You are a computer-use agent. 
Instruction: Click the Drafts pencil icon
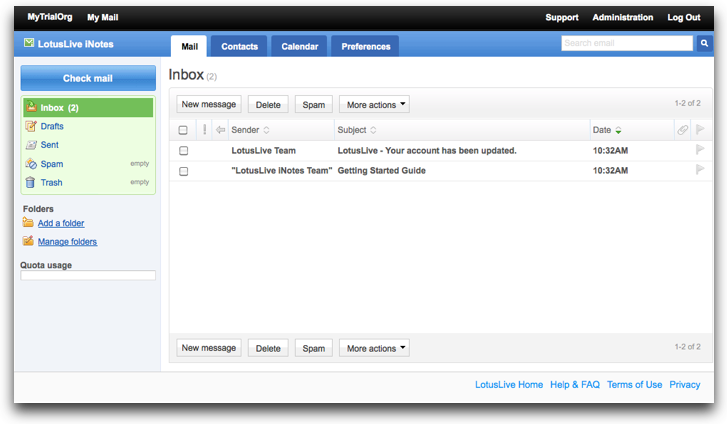[x=31, y=126]
